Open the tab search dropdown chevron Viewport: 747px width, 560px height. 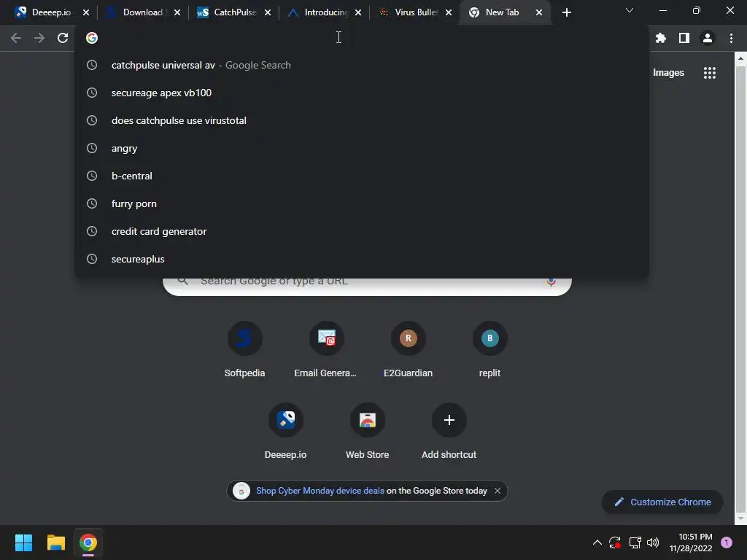point(630,11)
